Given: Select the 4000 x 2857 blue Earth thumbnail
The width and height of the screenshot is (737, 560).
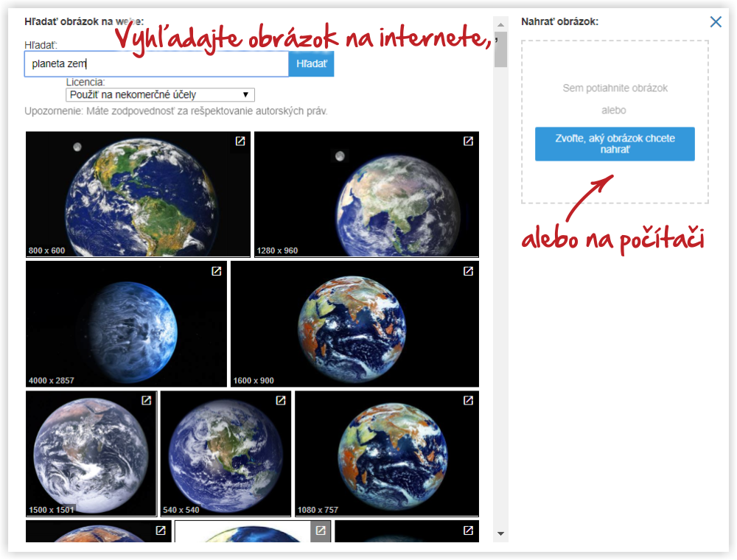Looking at the screenshot, I should (126, 323).
